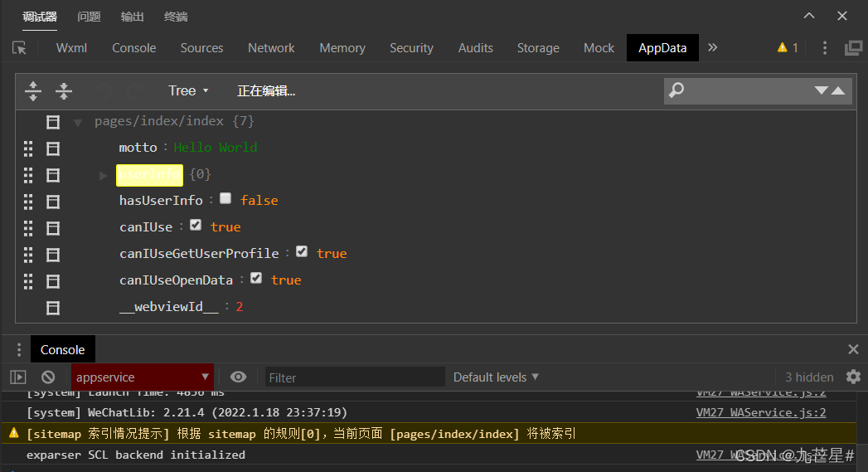Open the Tree view mode dropdown
The width and height of the screenshot is (868, 472).
click(x=188, y=90)
